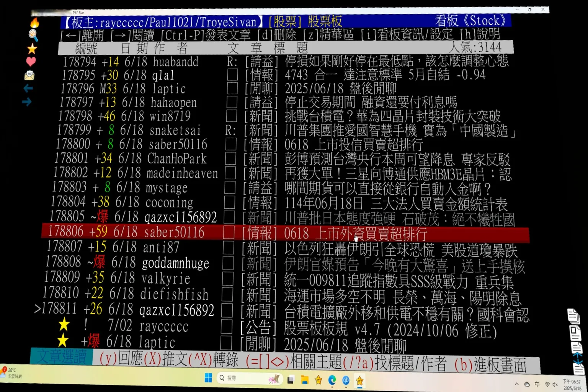Open File Explorer from the taskbar

point(305,380)
